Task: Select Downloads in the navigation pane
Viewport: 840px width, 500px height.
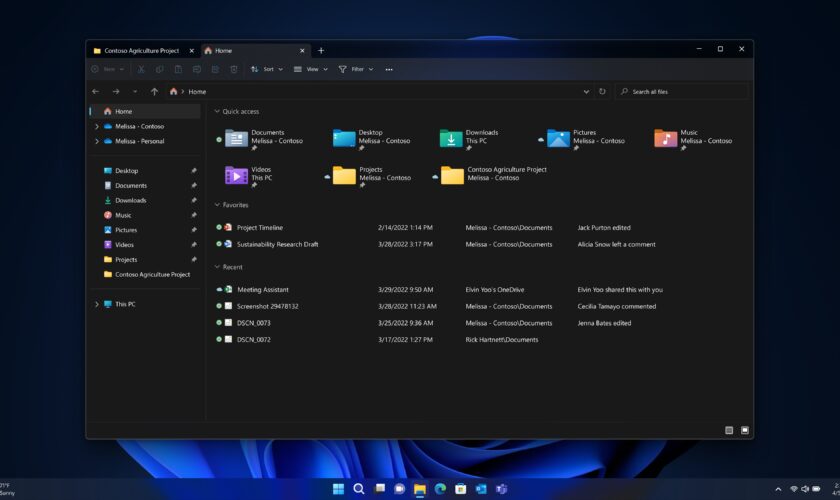Action: coord(145,200)
